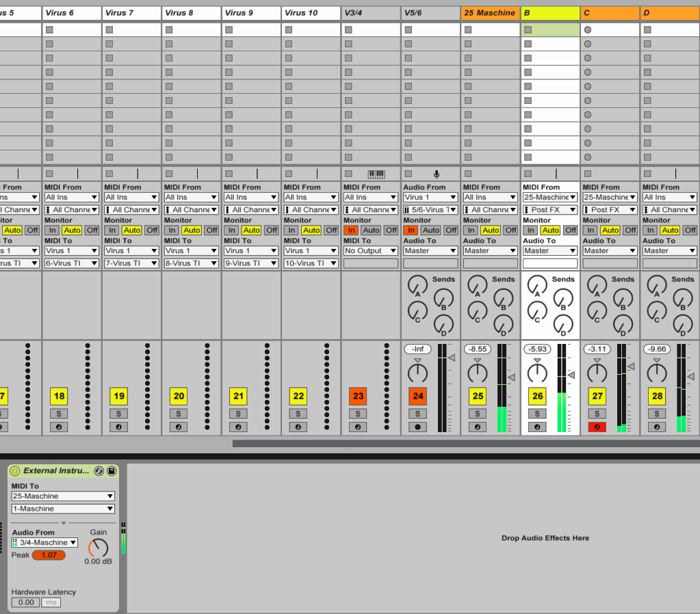
Task: Toggle track activator 26
Action: [538, 396]
